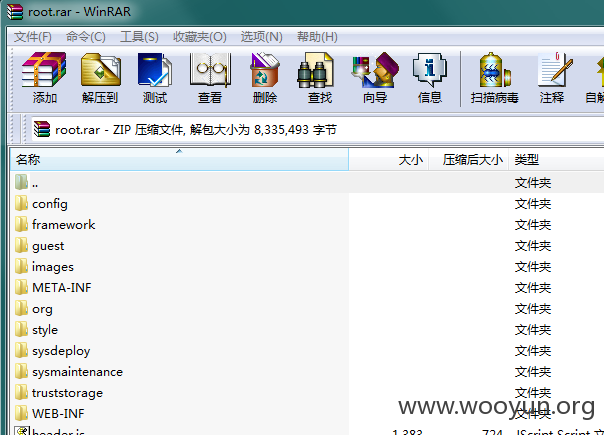The width and height of the screenshot is (604, 435).
Task: Open the Options (选项) menu
Action: [x=262, y=37]
